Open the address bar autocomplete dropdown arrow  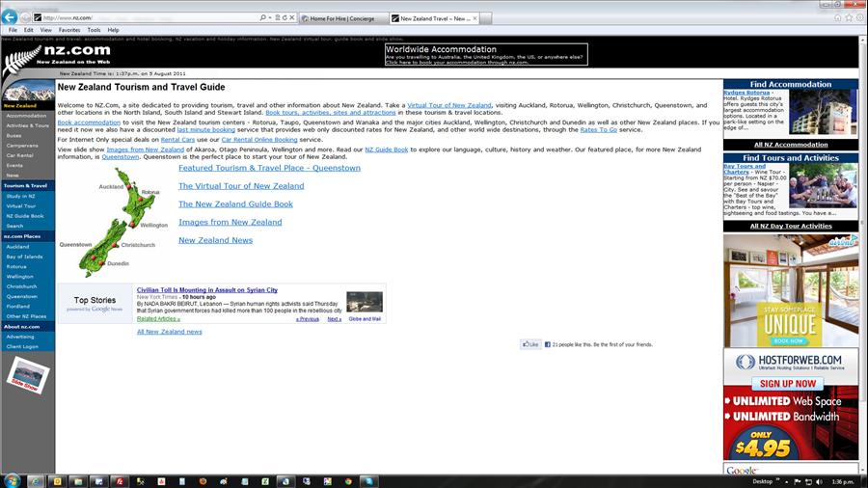(270, 17)
